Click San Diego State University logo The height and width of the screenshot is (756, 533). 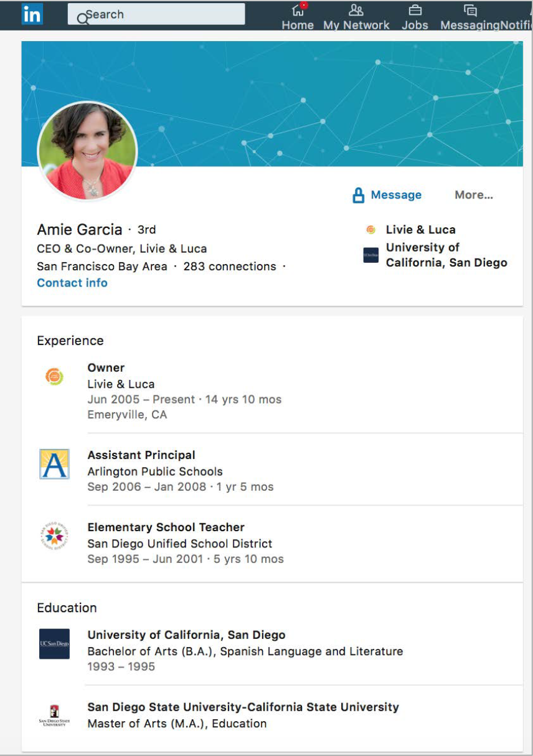click(54, 716)
